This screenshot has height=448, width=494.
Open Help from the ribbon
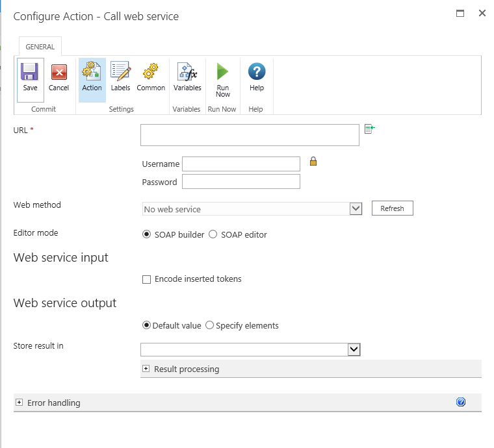257,72
